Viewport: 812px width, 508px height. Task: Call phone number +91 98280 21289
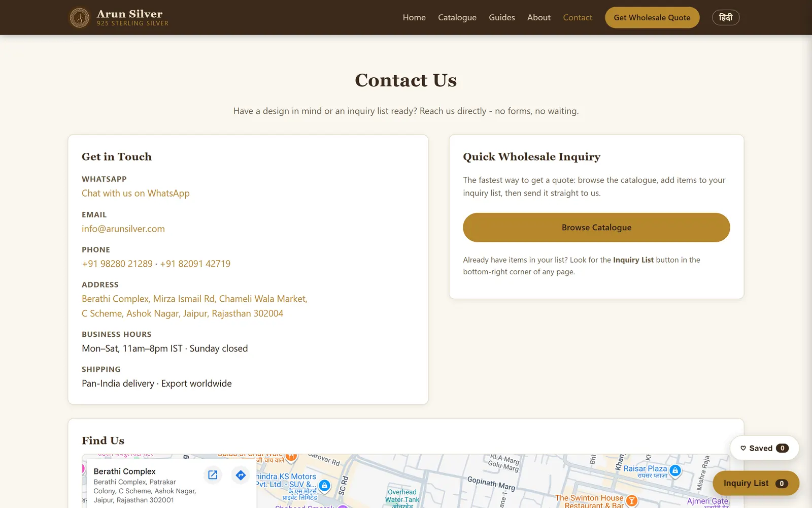pyautogui.click(x=117, y=264)
